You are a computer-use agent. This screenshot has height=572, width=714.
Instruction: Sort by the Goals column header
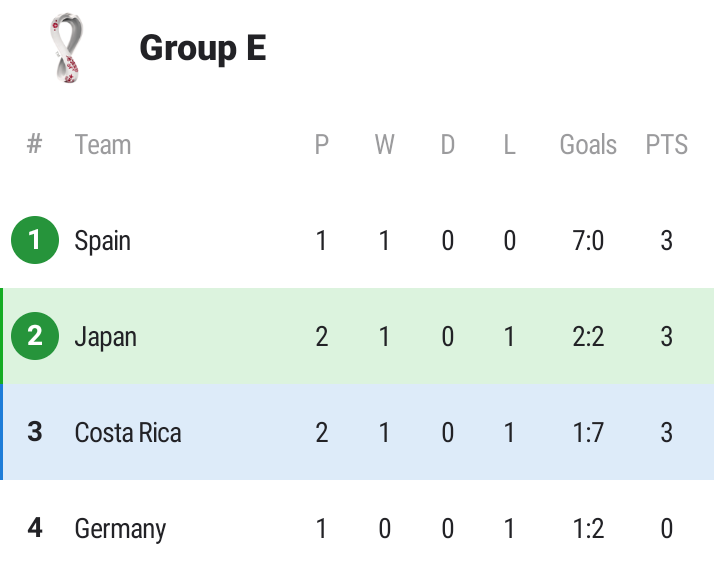click(x=588, y=145)
